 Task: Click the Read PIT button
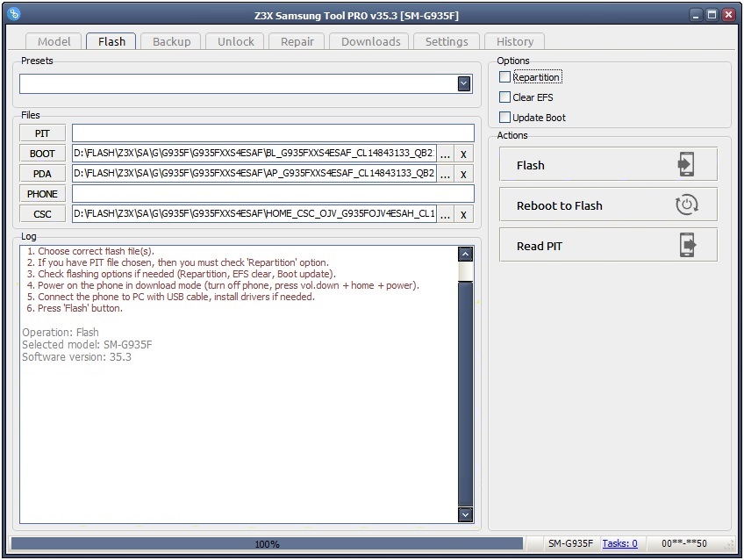tap(608, 245)
